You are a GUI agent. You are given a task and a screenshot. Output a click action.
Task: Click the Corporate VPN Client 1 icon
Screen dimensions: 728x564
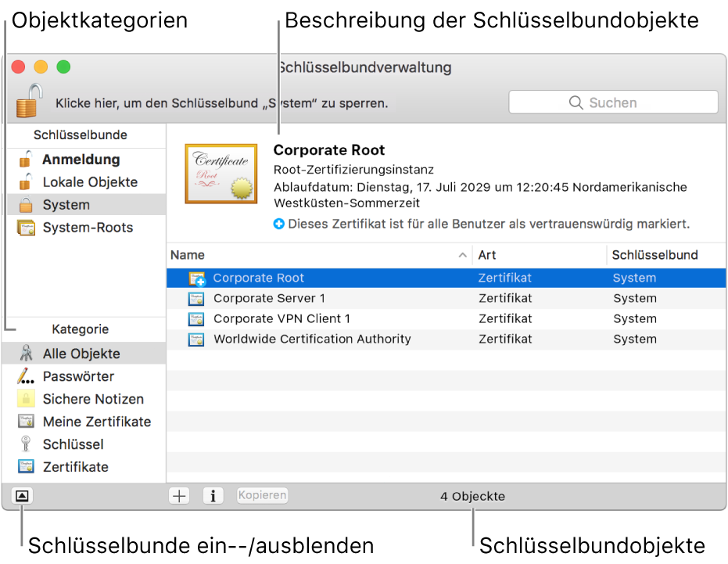pyautogui.click(x=196, y=319)
